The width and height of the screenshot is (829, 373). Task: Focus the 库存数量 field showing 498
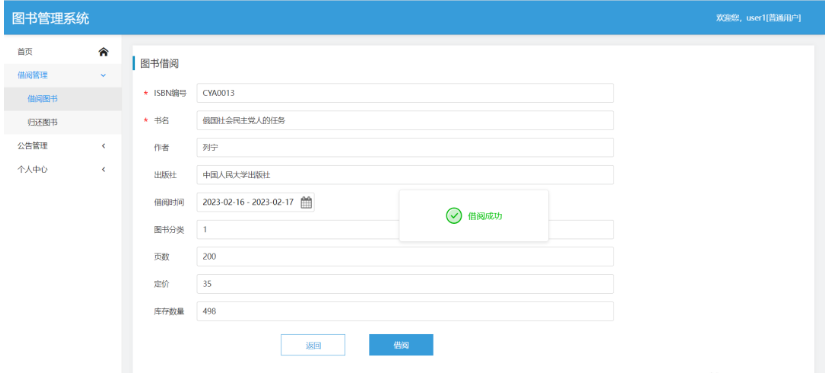click(405, 311)
